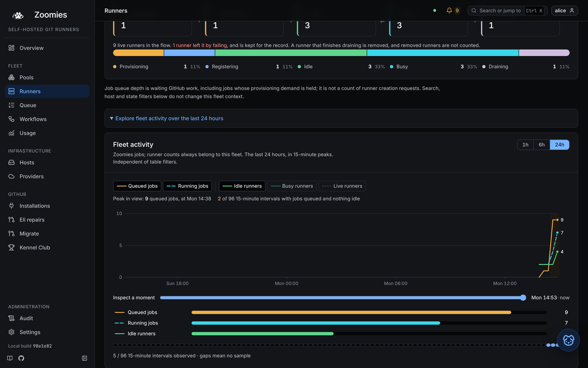Open the alice user menu
Screen dimensions: 588x368
(x=565, y=10)
